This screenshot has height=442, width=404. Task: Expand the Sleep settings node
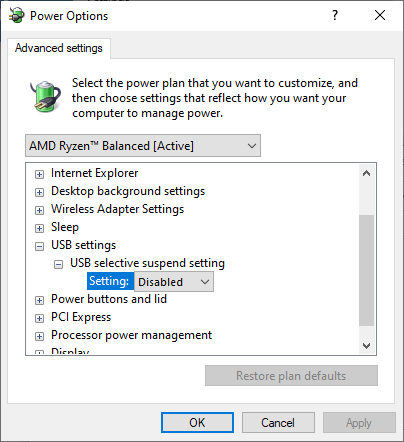39,228
